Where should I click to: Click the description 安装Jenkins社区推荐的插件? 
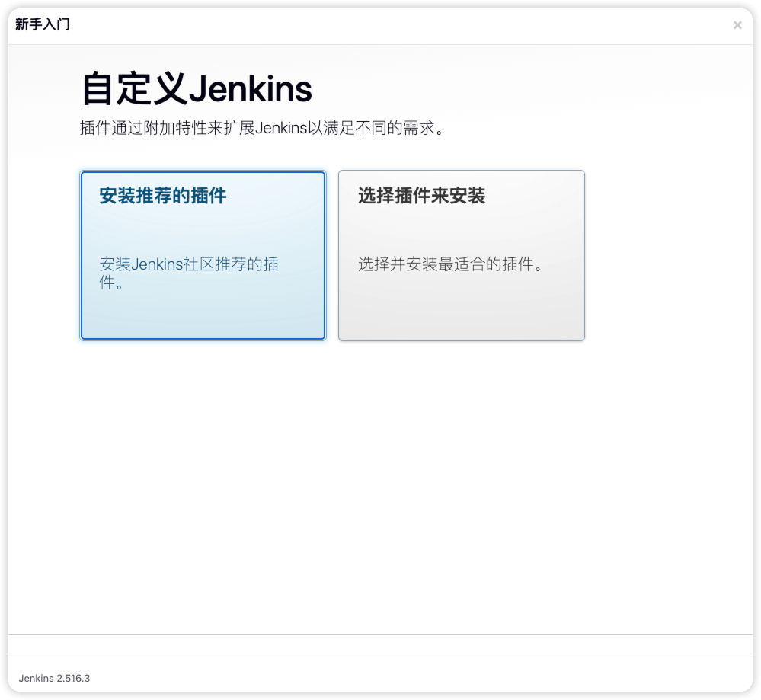tap(189, 273)
